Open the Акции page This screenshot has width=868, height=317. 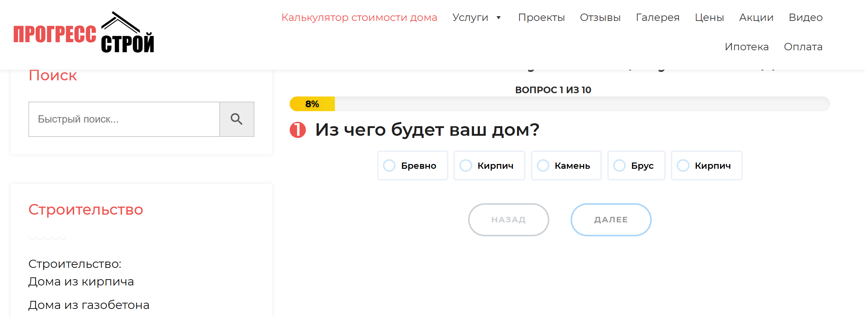[x=756, y=17]
